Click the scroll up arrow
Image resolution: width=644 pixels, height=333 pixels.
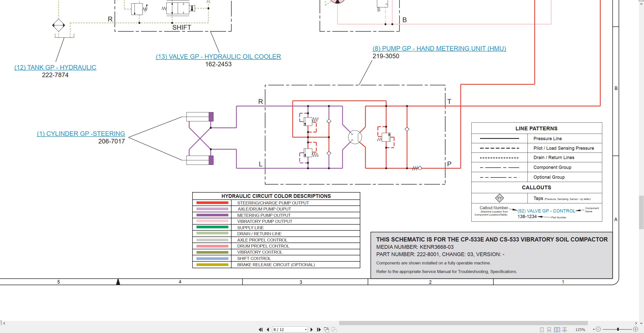(641, 4)
